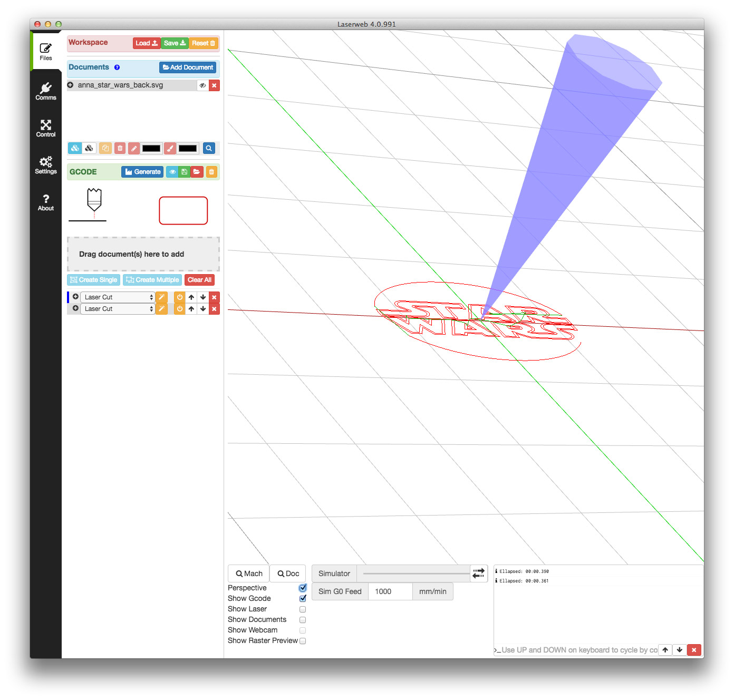Toggle the second operation's power button
The image size is (734, 700).
click(x=180, y=309)
